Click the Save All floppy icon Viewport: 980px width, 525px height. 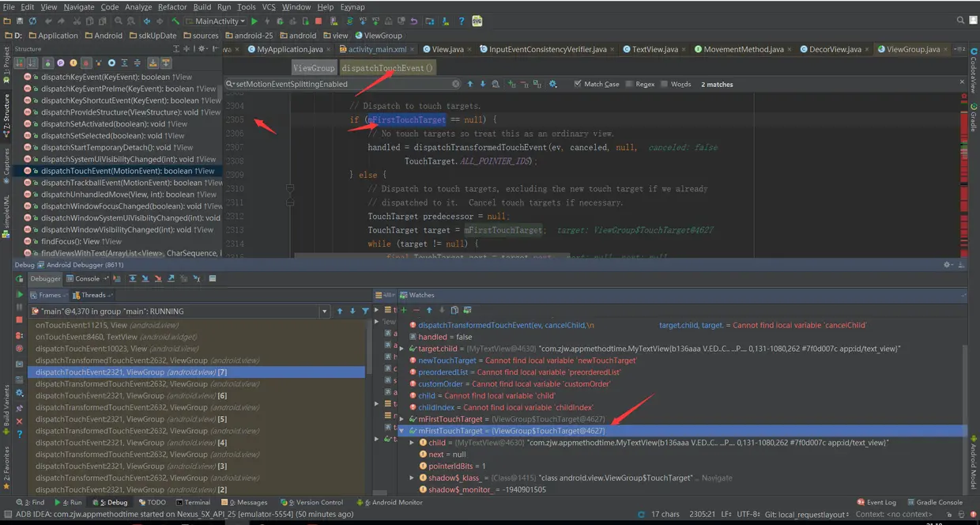(x=19, y=21)
